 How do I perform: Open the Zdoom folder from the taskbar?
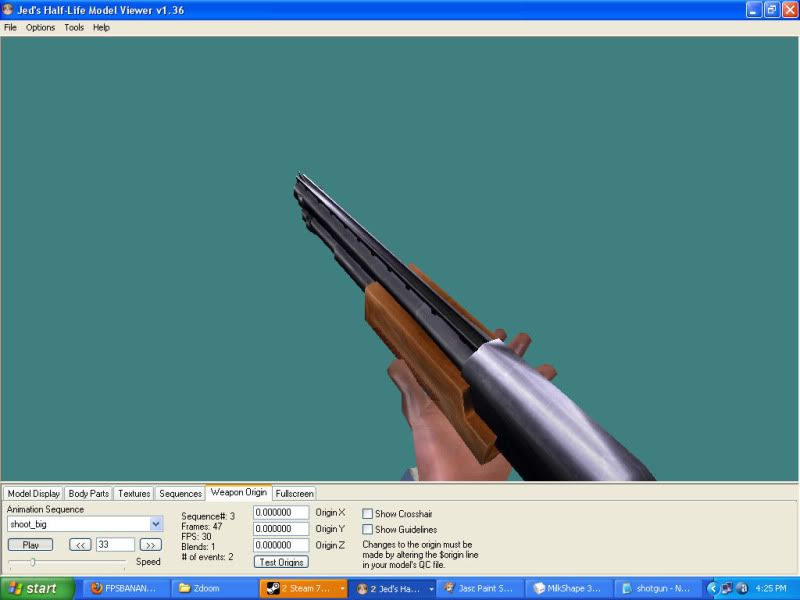(215, 589)
